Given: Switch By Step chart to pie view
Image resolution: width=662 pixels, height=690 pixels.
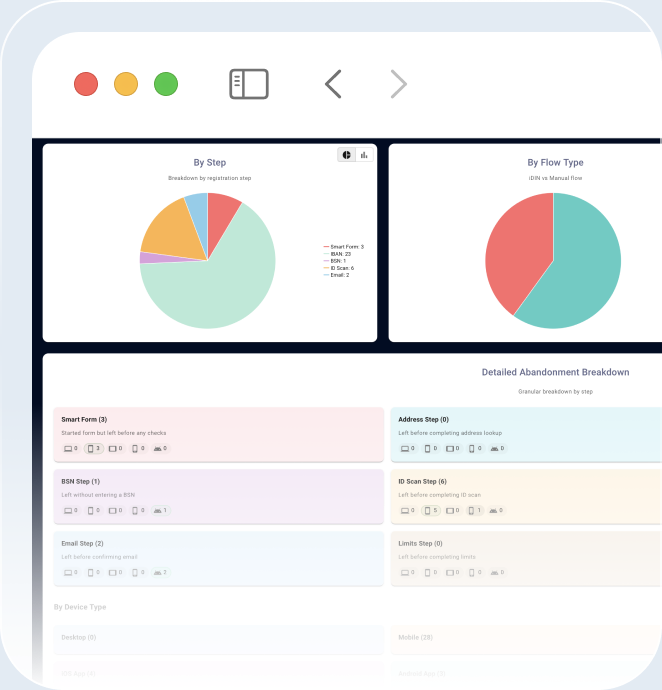Looking at the screenshot, I should pos(347,155).
